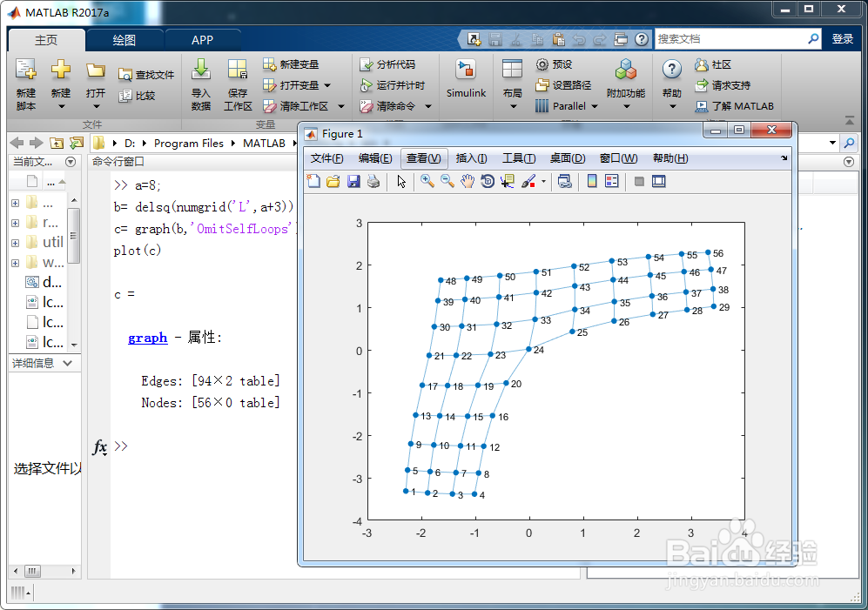The height and width of the screenshot is (610, 868).
Task: Click the file panel horizontal scrollbar
Action: click(33, 571)
